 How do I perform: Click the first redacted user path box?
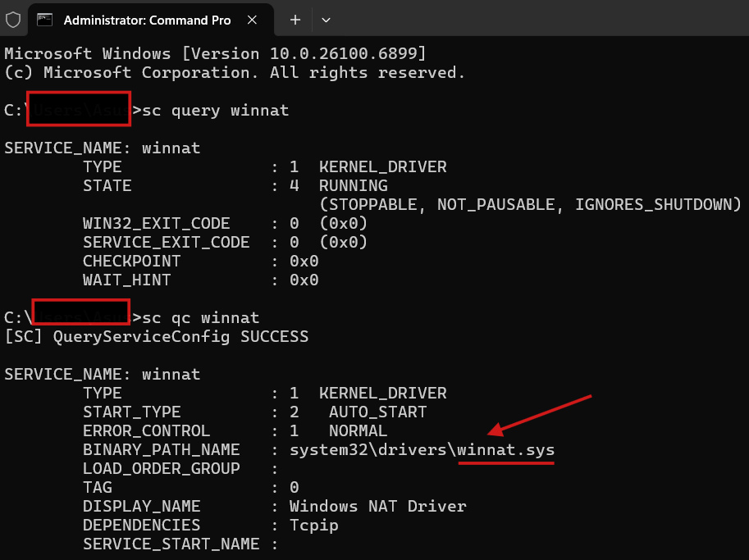click(79, 110)
